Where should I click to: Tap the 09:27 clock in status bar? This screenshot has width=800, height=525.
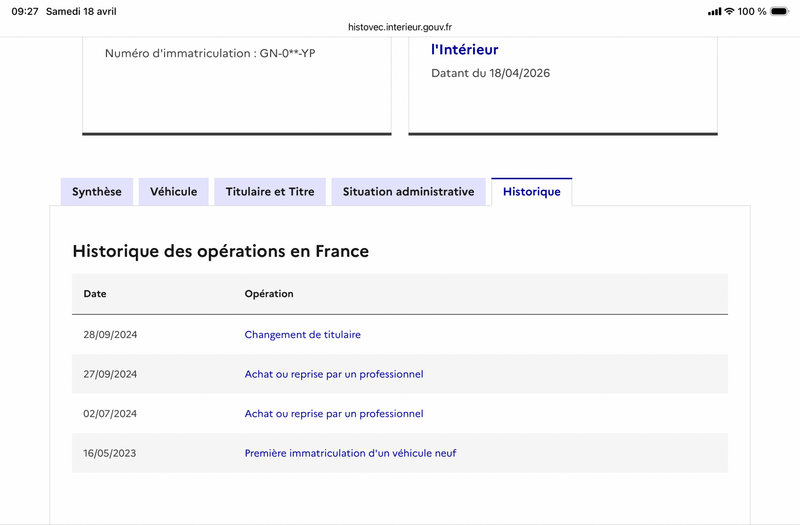click(24, 11)
